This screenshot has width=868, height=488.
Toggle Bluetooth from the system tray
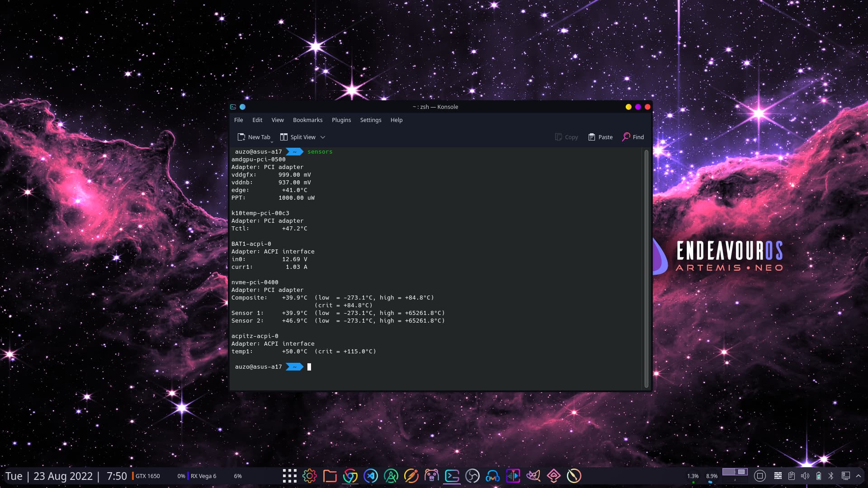click(x=832, y=475)
